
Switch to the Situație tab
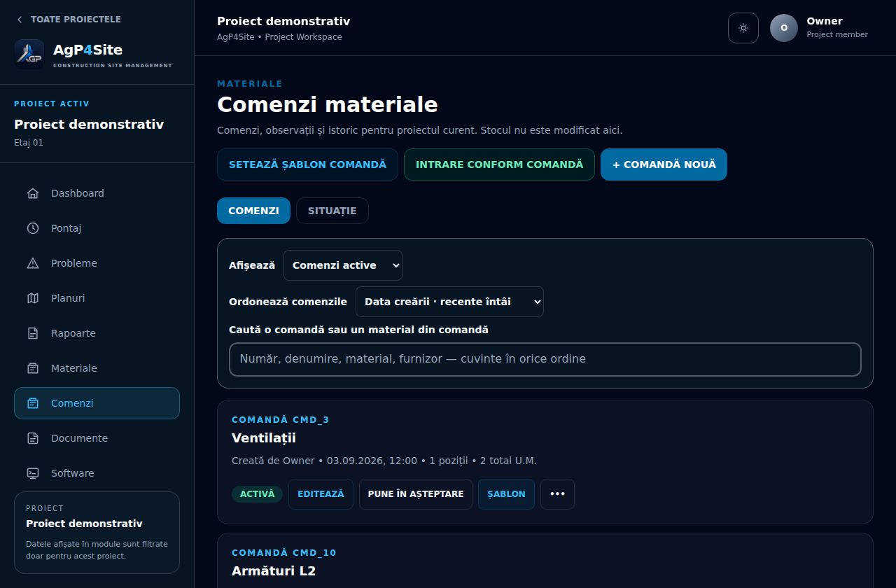point(332,211)
